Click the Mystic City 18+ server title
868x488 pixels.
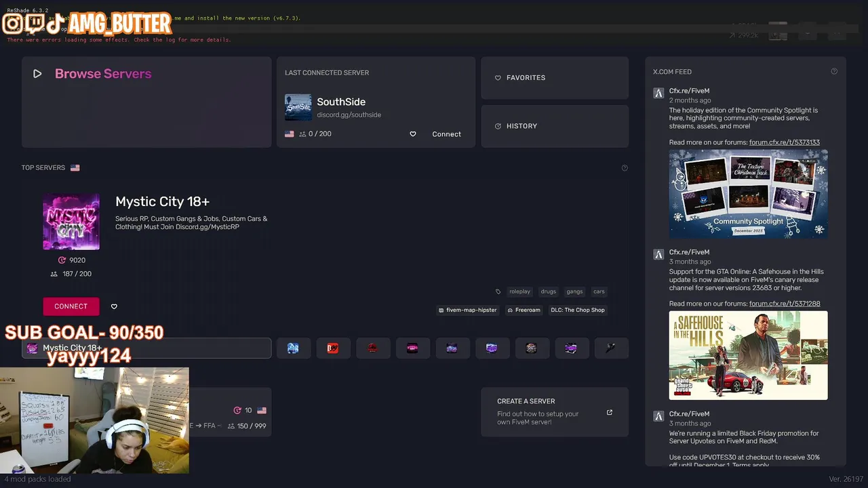click(x=163, y=201)
